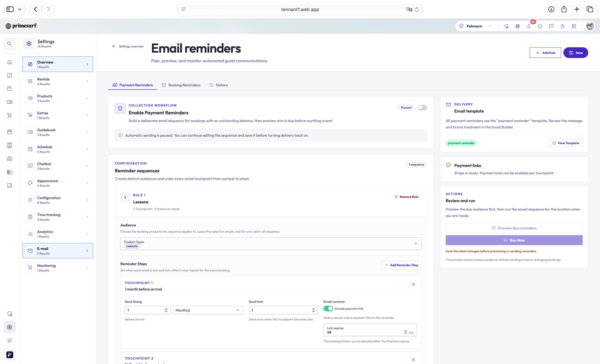
Task: Click the Send limit stepper arrows
Action: click(313, 310)
